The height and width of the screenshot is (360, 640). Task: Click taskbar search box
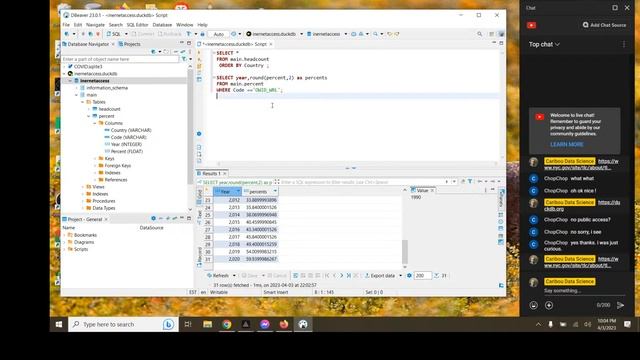click(x=122, y=324)
